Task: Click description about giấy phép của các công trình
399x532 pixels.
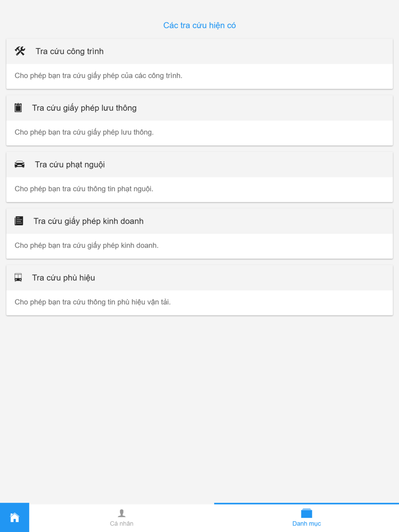Action: tap(99, 76)
